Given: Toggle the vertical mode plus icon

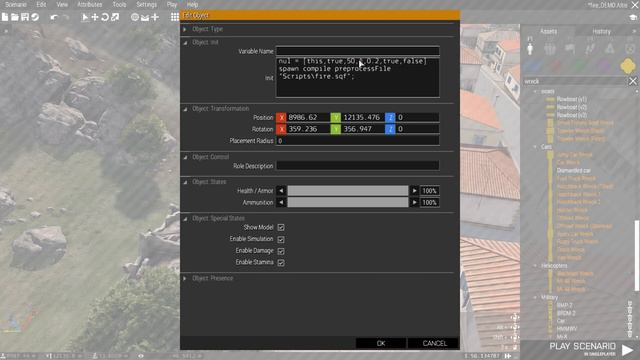Looking at the screenshot, I should (155, 17).
